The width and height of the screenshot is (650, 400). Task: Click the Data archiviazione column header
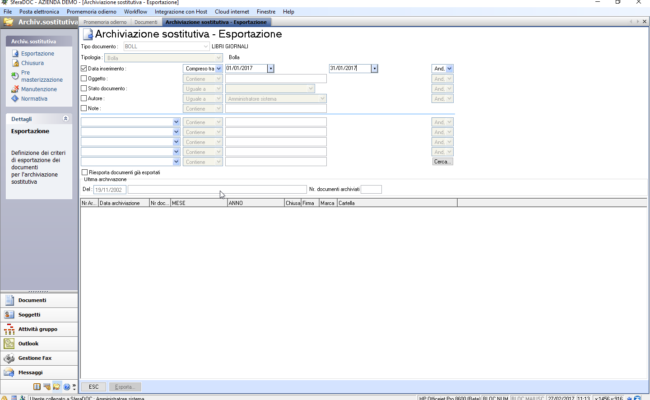[124, 203]
